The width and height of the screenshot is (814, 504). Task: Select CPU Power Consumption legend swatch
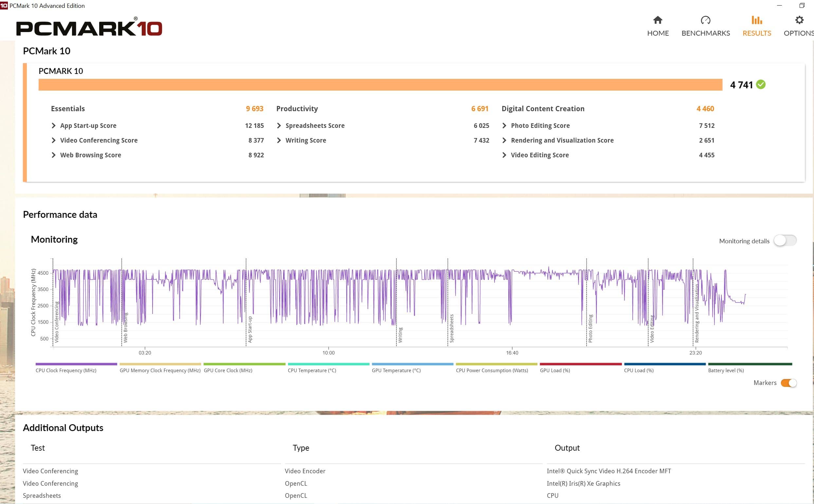coord(497,364)
